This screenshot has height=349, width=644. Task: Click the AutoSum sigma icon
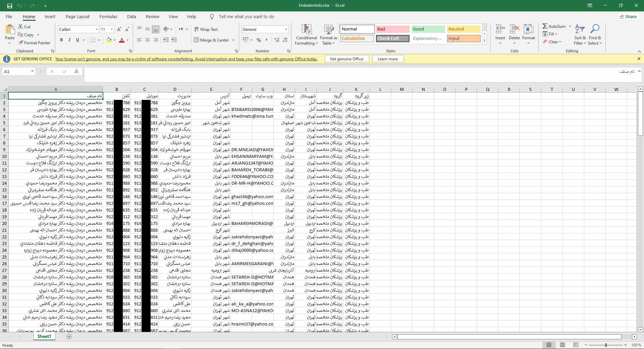pyautogui.click(x=545, y=26)
